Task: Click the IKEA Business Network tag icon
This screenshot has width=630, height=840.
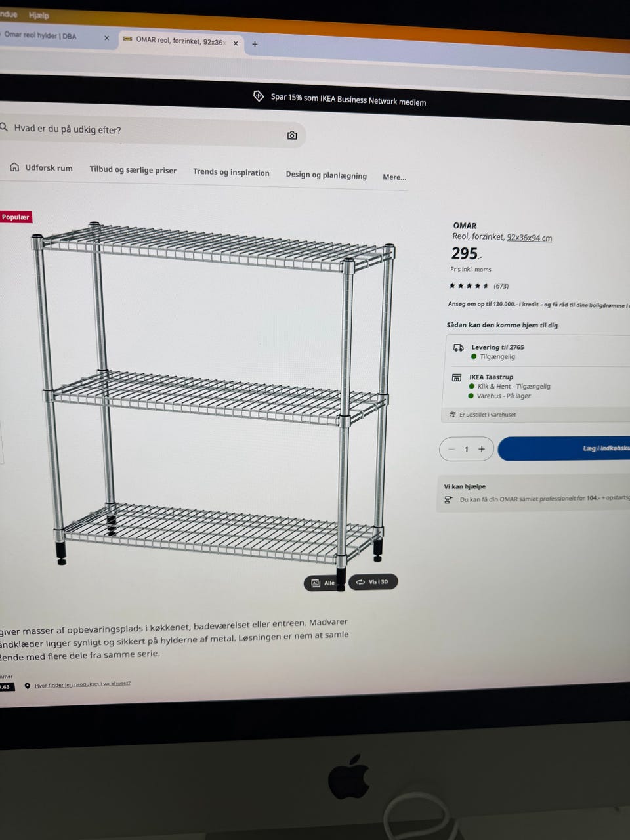Action: pos(259,96)
